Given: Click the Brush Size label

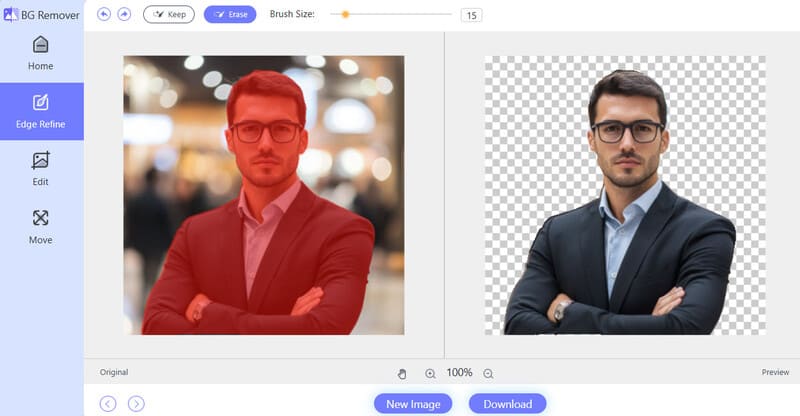Looking at the screenshot, I should click(292, 14).
